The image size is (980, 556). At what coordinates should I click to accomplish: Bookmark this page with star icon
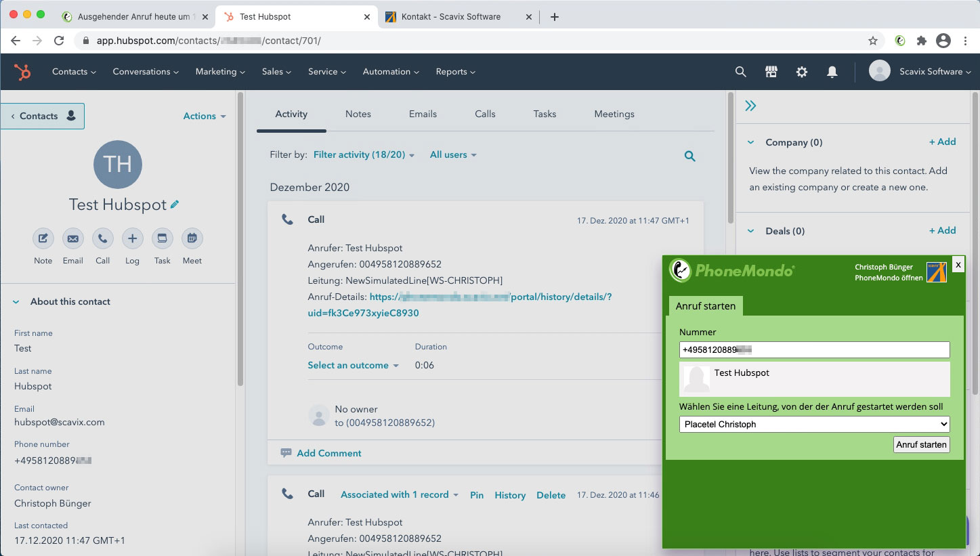tap(873, 41)
